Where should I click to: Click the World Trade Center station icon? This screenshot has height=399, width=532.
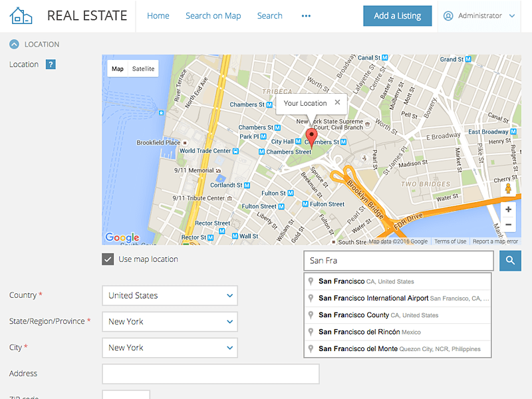pos(235,151)
